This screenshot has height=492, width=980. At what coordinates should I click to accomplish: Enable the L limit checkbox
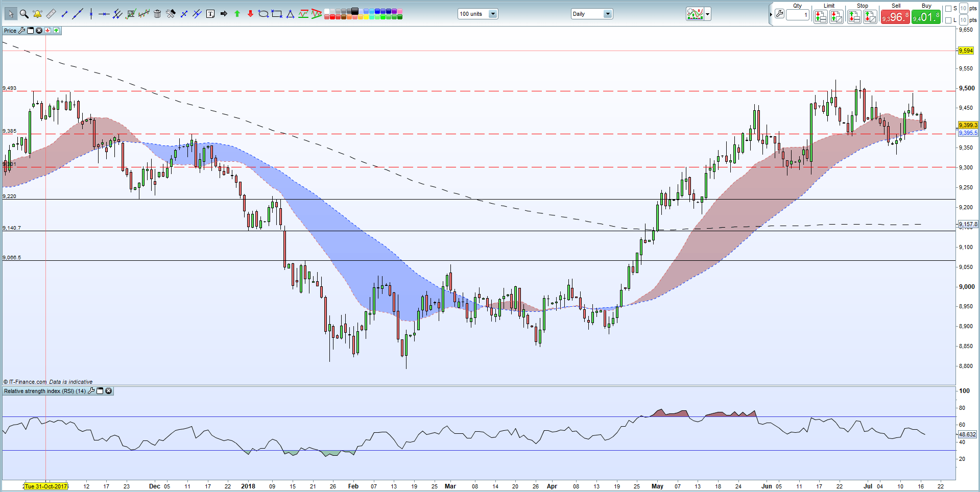pos(948,20)
